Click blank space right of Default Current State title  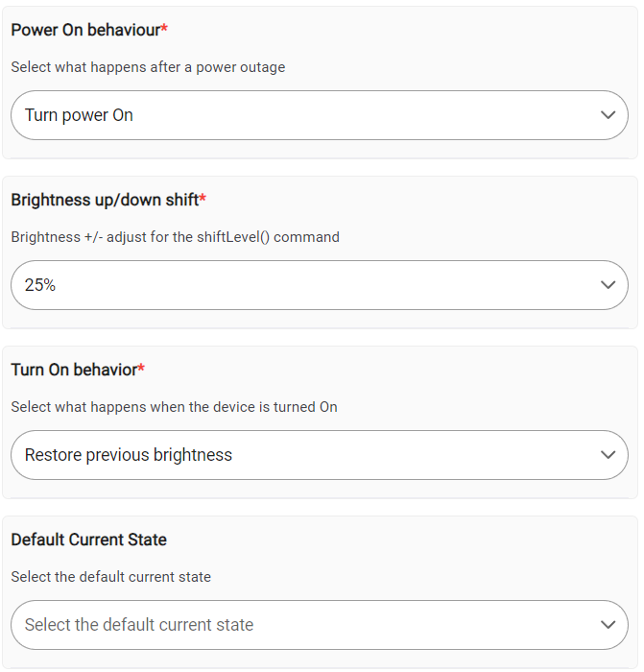[x=384, y=540]
